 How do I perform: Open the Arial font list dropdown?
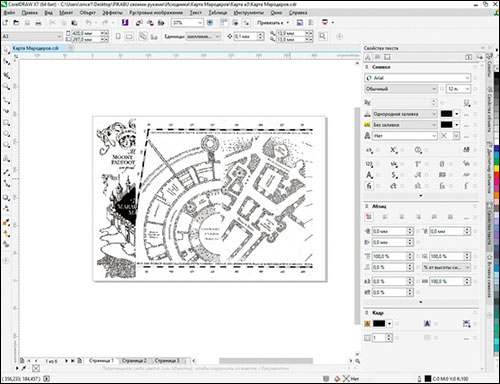(467, 78)
